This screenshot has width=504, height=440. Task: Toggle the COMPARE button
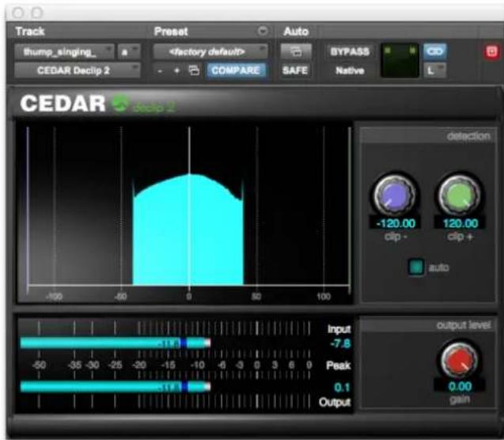pyautogui.click(x=236, y=70)
